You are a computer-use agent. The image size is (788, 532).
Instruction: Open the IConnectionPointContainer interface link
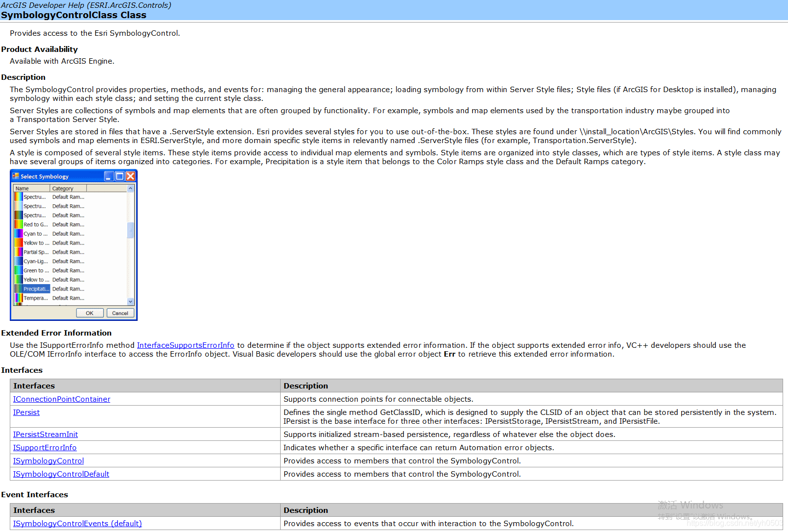coord(62,399)
